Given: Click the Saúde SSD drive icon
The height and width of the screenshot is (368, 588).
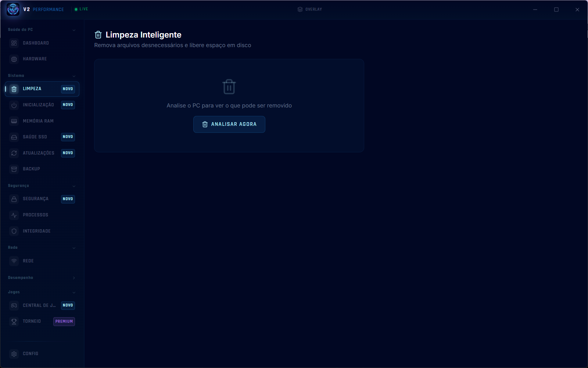Looking at the screenshot, I should [14, 137].
